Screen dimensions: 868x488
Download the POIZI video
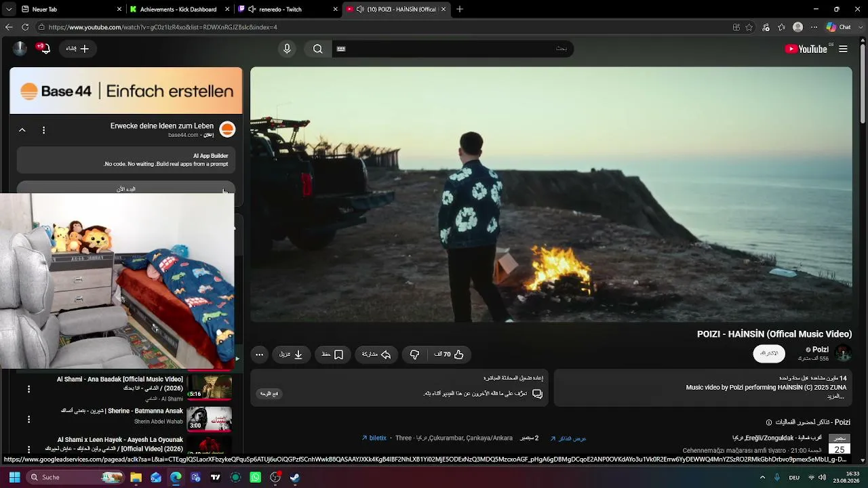(291, 354)
